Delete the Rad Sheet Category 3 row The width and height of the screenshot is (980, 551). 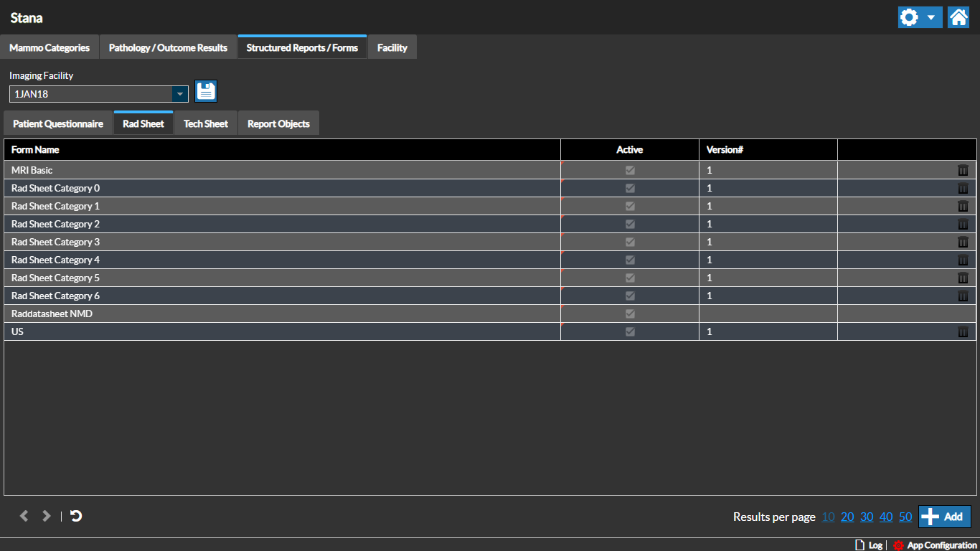coord(963,242)
